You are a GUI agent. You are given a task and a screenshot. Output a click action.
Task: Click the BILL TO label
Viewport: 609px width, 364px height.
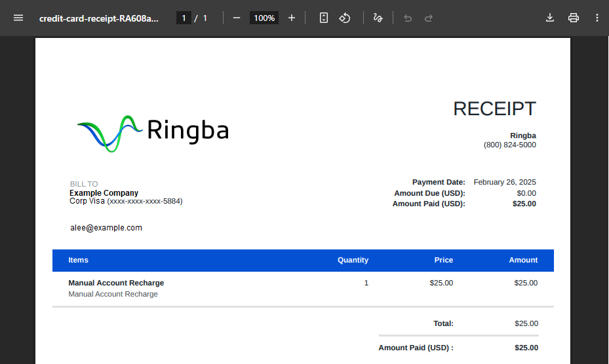click(84, 184)
